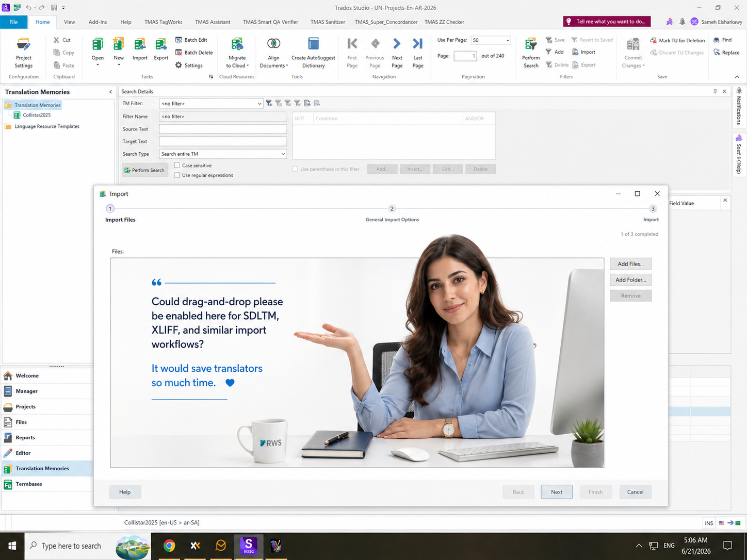The height and width of the screenshot is (560, 747).
Task: Click the Cut icon in Clipboard group
Action: pos(56,40)
